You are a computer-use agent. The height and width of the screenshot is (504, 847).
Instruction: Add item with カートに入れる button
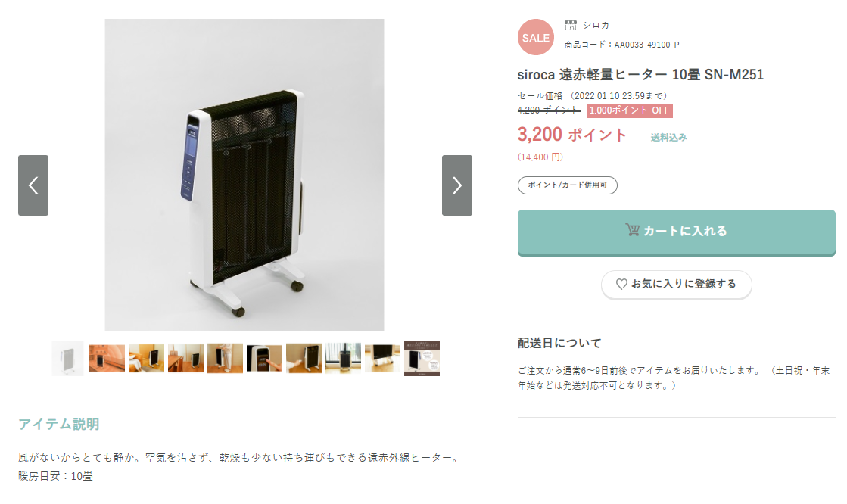[x=676, y=232]
